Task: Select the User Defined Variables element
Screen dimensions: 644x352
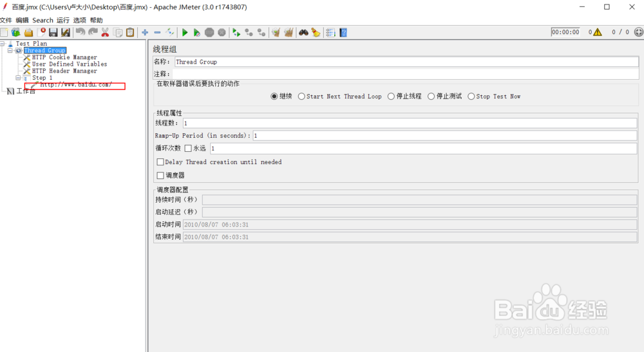Action: (x=70, y=64)
